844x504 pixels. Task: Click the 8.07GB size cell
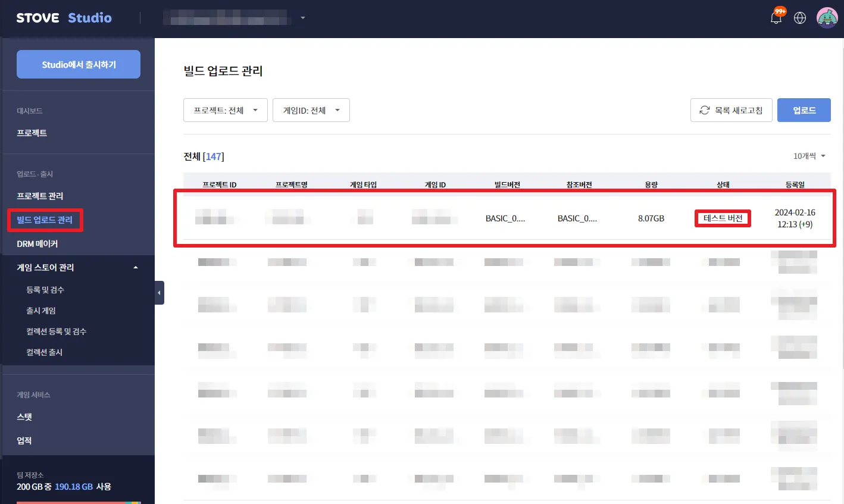pos(651,218)
